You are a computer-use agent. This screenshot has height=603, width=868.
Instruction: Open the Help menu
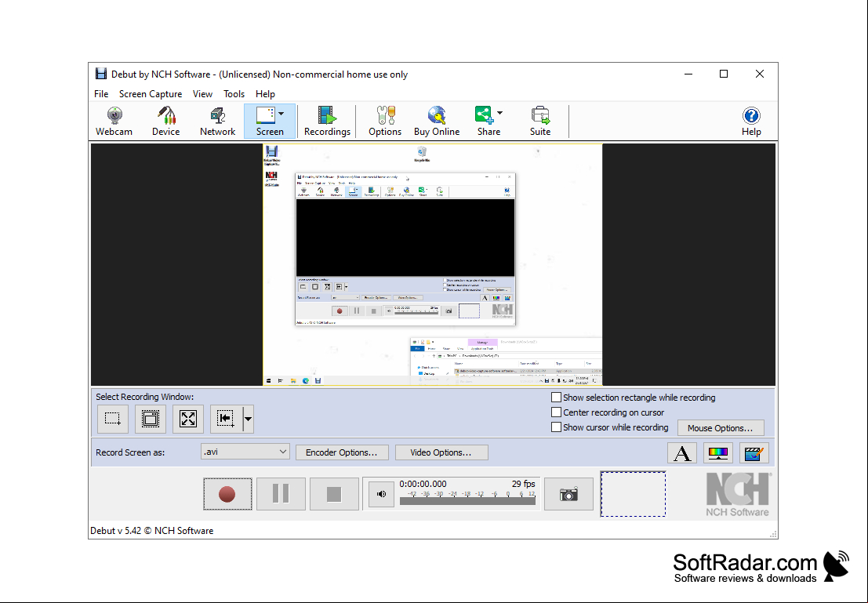(x=265, y=94)
